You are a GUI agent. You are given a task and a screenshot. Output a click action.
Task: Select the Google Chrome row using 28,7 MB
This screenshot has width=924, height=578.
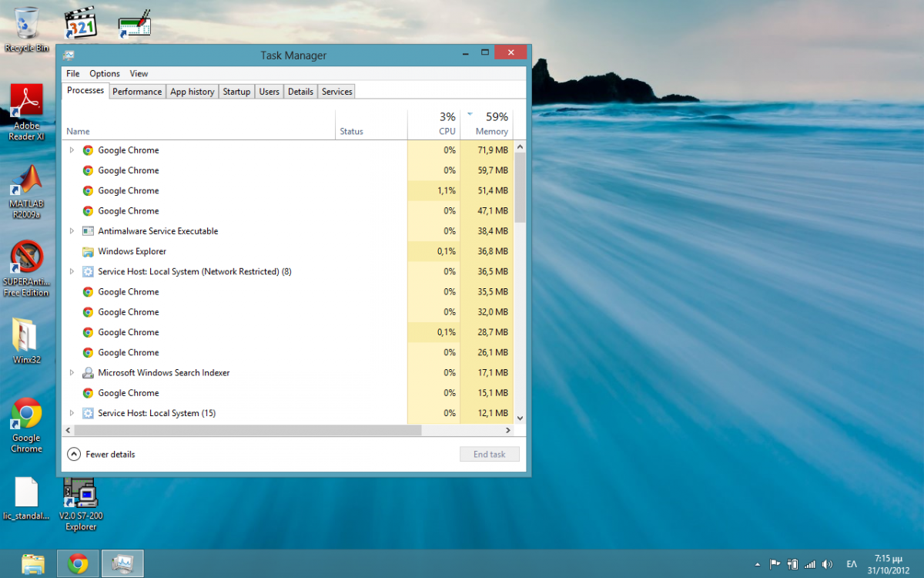pyautogui.click(x=288, y=332)
